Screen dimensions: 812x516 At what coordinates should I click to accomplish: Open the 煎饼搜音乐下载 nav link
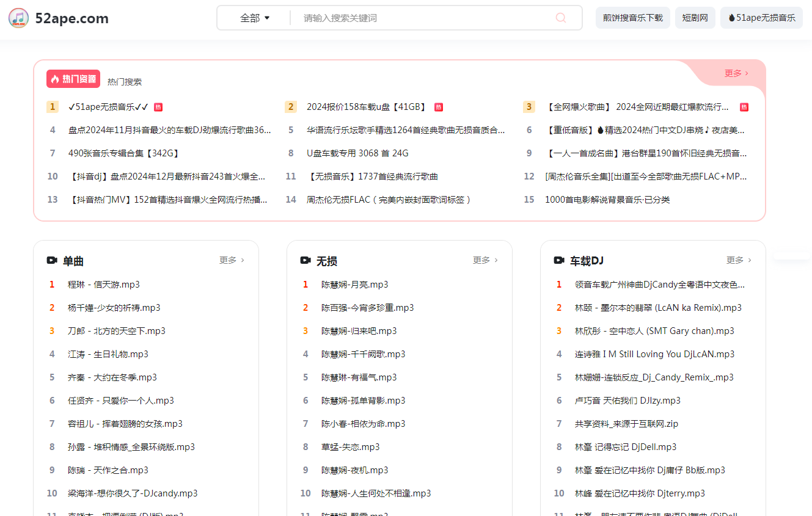[632, 18]
